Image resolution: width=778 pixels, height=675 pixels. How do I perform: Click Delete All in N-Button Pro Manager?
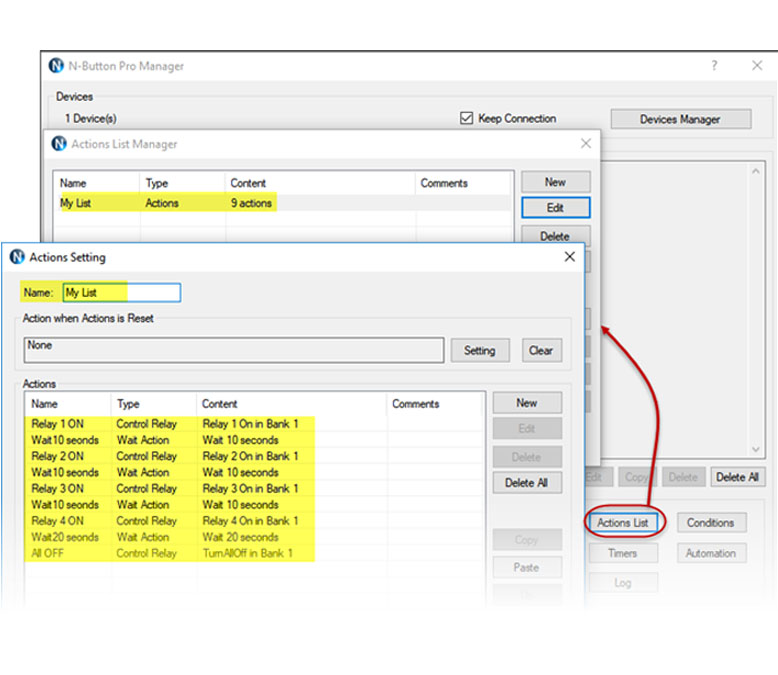[737, 477]
